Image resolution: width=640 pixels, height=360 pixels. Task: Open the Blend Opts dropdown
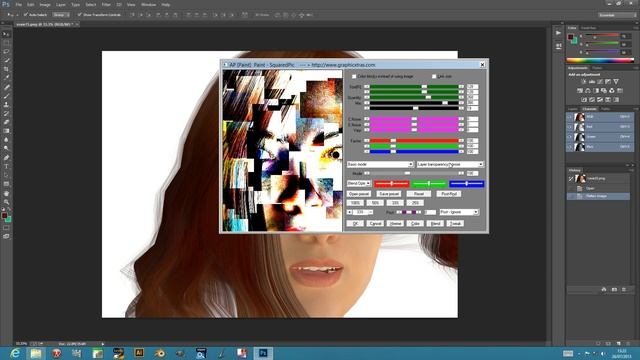tap(358, 184)
